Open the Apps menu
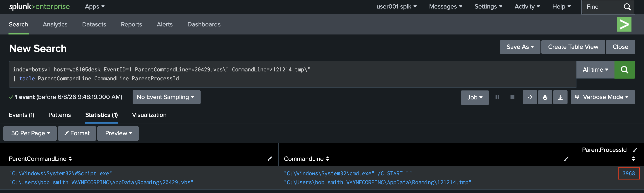This screenshot has width=644, height=193. point(95,7)
